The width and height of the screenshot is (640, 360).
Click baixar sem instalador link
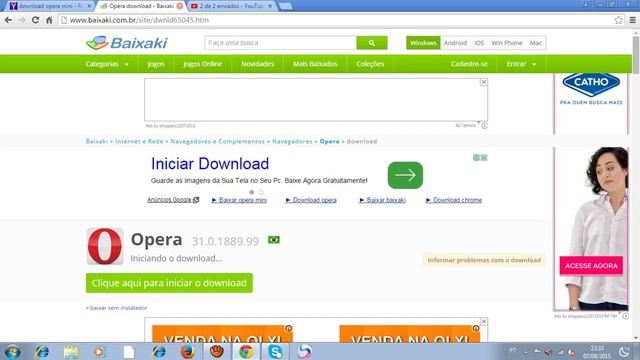(116, 308)
